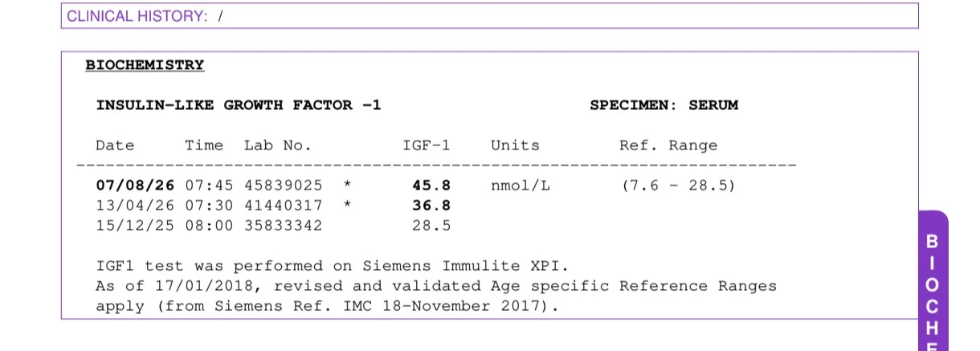Click the Ref. Range column header
Screen dimensions: 980x351
[668, 145]
